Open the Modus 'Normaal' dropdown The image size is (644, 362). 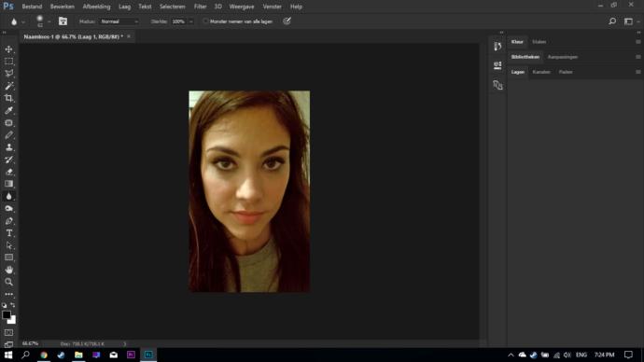[x=119, y=21]
